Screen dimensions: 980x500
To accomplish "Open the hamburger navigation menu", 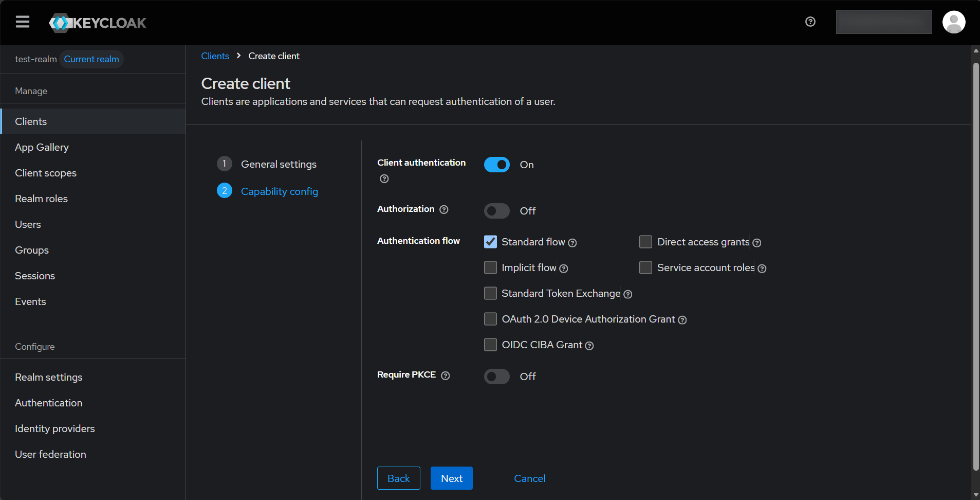I will coord(23,22).
